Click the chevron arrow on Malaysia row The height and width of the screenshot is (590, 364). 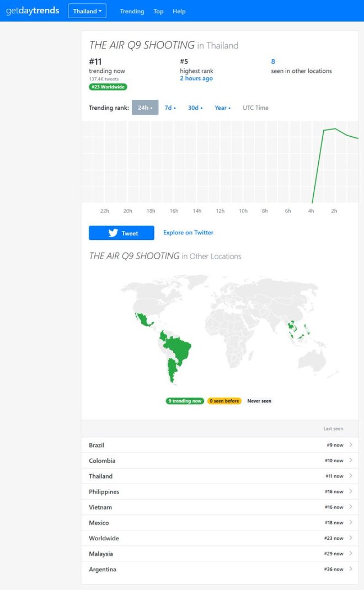point(351,553)
